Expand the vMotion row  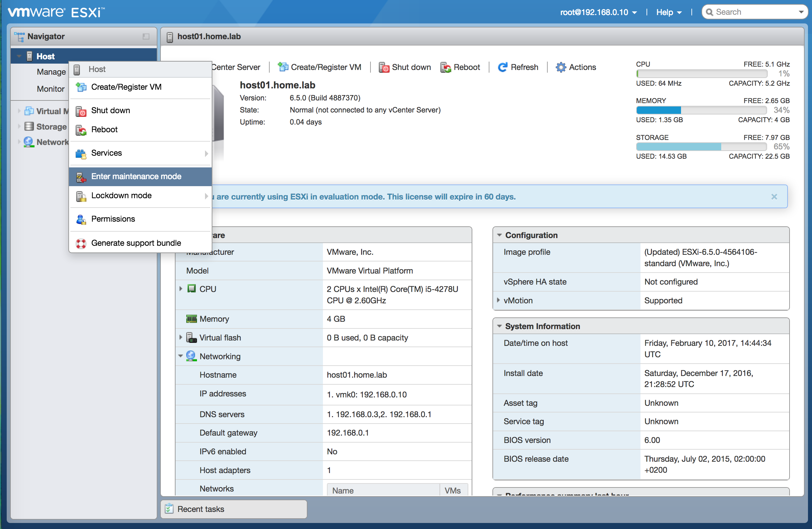tap(498, 300)
